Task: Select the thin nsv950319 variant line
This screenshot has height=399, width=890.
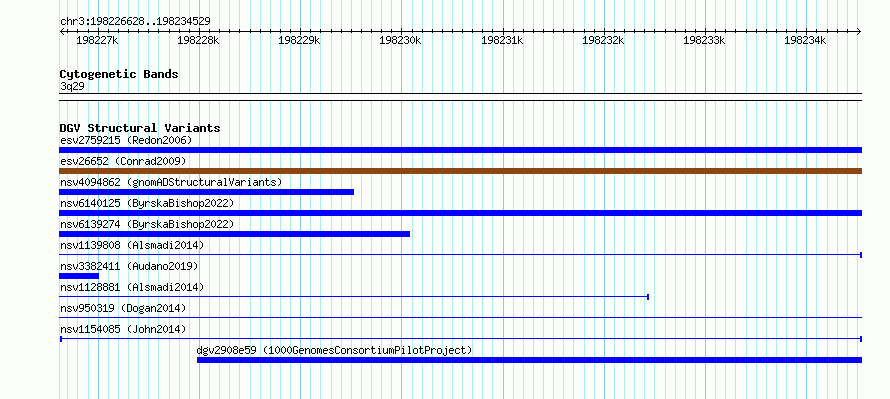Action: pyautogui.click(x=460, y=318)
